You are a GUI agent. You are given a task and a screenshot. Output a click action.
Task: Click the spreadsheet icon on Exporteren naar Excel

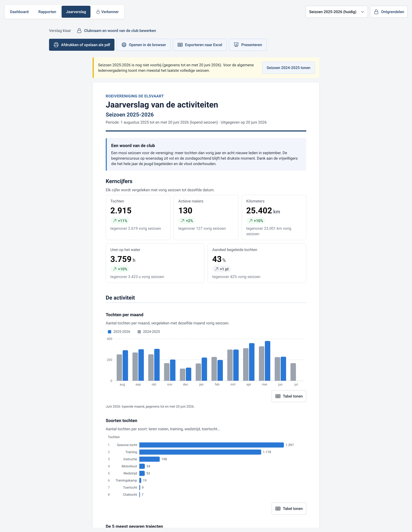point(180,45)
